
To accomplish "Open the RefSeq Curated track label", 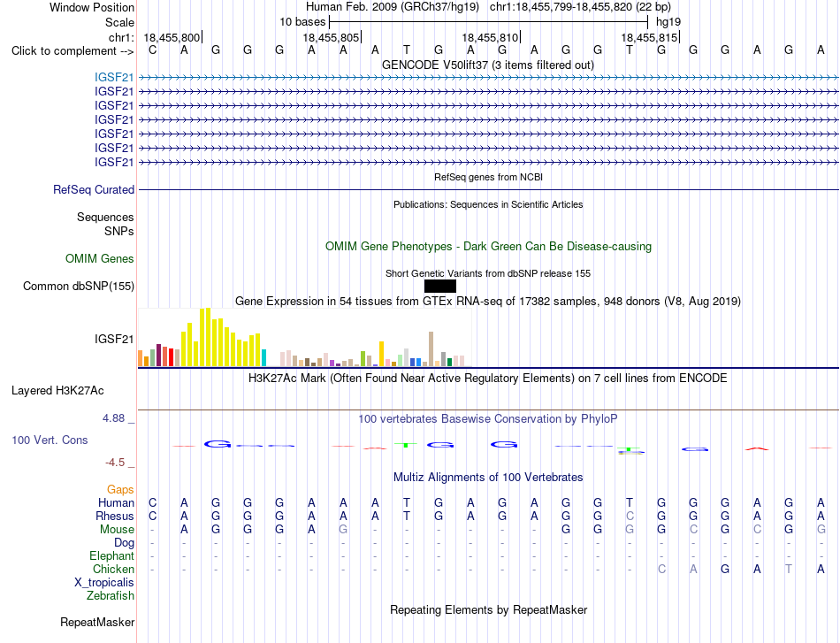I will point(94,189).
